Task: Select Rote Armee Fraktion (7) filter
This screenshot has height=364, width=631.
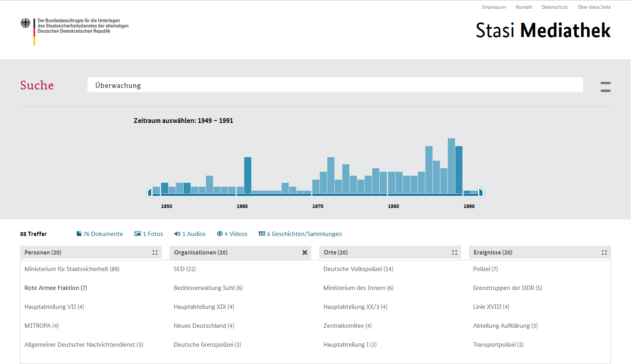Action: 56,288
